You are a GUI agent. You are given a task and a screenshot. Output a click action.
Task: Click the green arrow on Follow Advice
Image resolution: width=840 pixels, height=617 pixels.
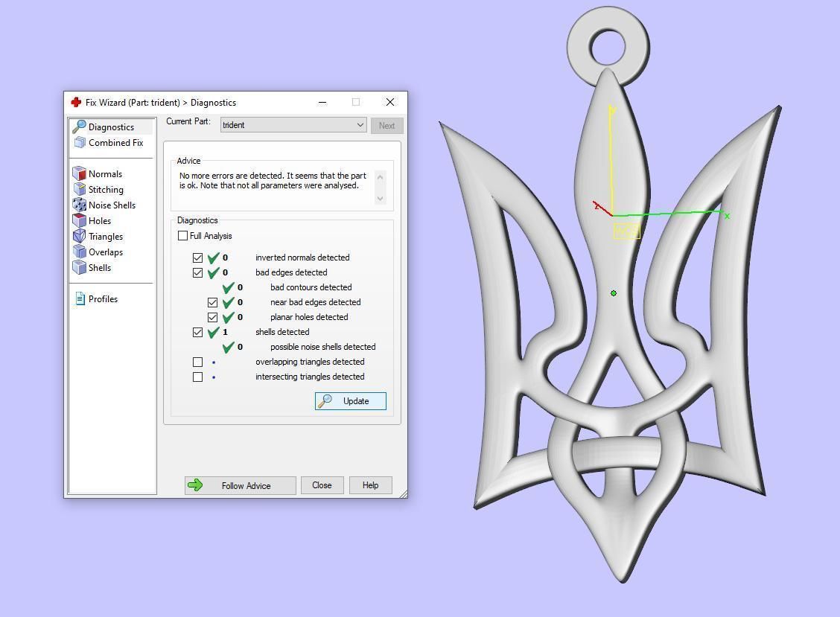[x=195, y=485]
